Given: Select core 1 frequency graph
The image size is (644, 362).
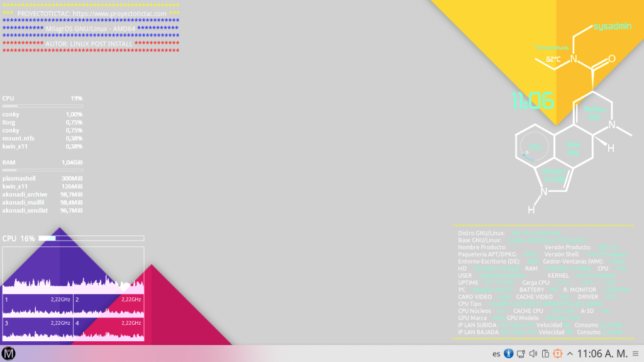Looking at the screenshot, I should pos(38,307).
